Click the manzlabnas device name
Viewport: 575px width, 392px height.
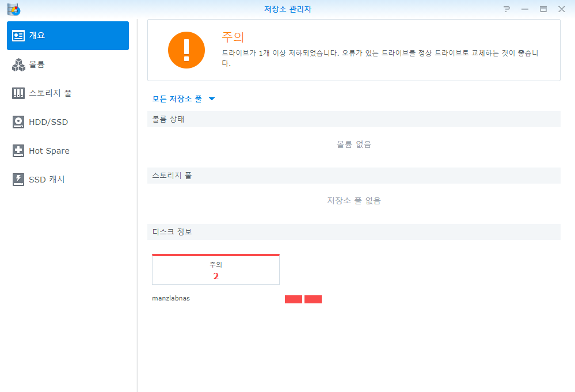click(171, 298)
